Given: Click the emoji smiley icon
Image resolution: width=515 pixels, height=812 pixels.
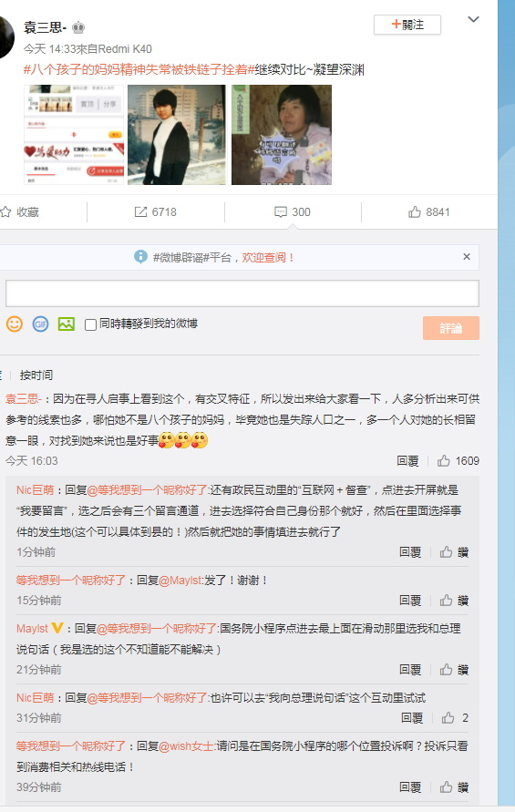Looking at the screenshot, I should [x=15, y=324].
